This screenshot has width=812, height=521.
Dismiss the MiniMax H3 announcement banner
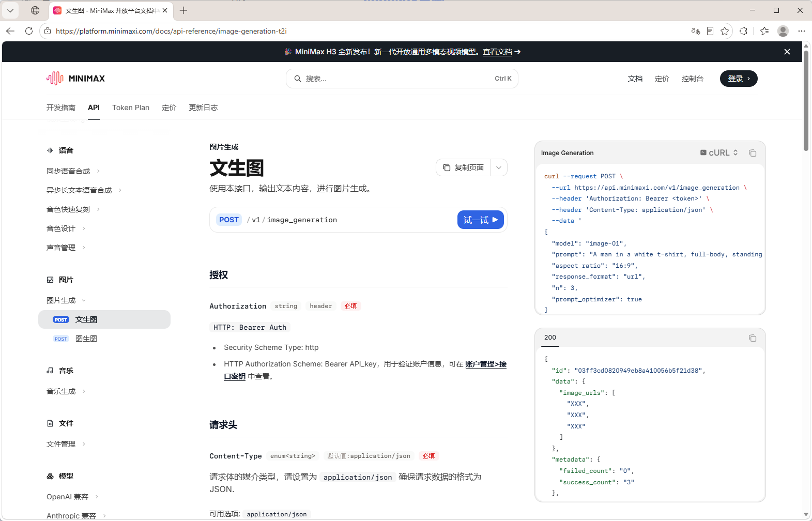pyautogui.click(x=787, y=52)
